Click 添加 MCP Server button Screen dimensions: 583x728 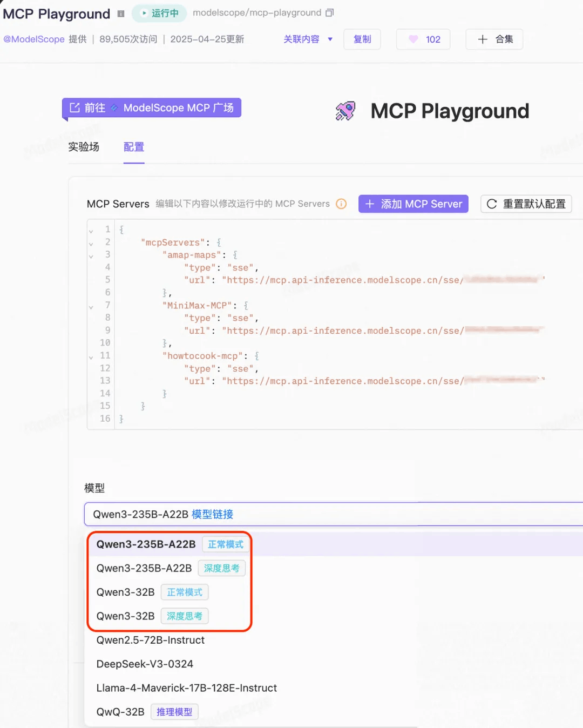pos(413,204)
